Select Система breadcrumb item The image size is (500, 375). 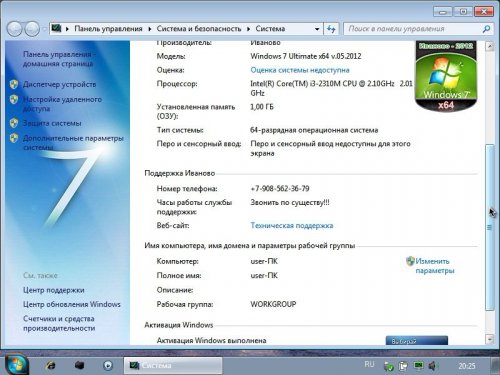270,29
